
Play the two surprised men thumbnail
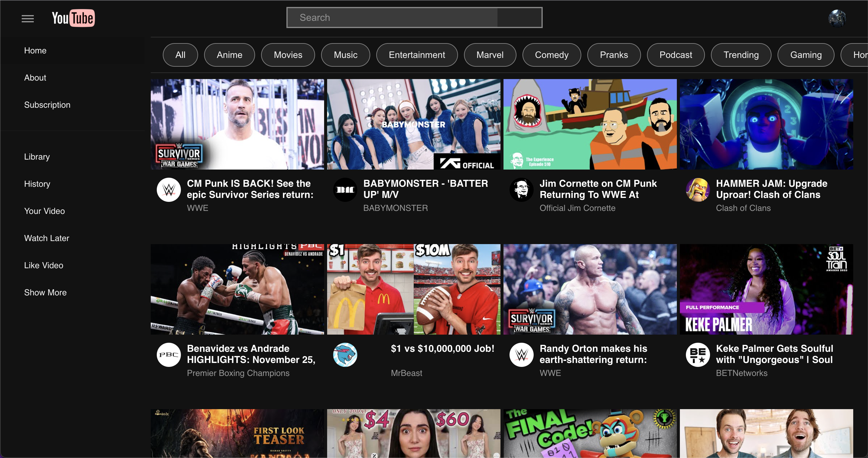[767, 433]
